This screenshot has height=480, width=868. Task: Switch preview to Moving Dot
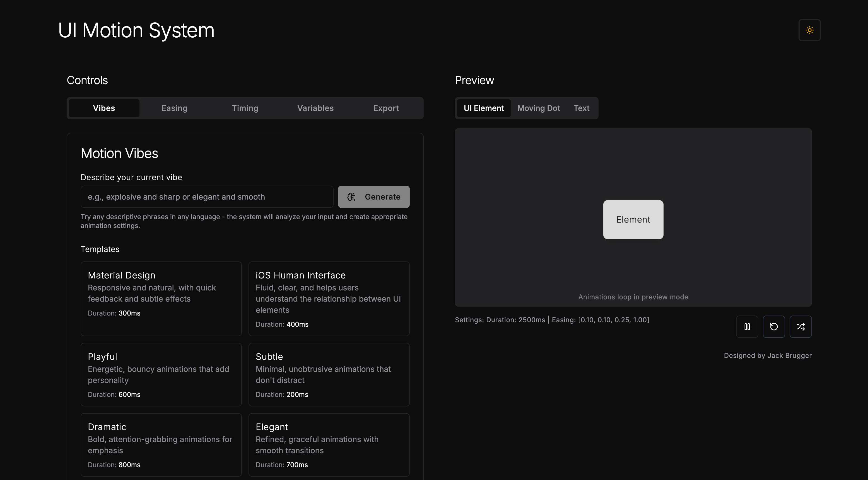click(x=539, y=108)
